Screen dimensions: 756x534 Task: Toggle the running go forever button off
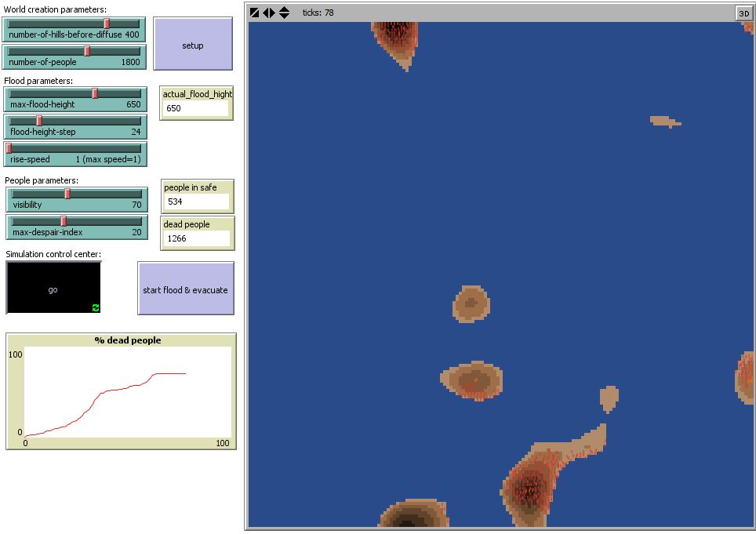coord(53,289)
